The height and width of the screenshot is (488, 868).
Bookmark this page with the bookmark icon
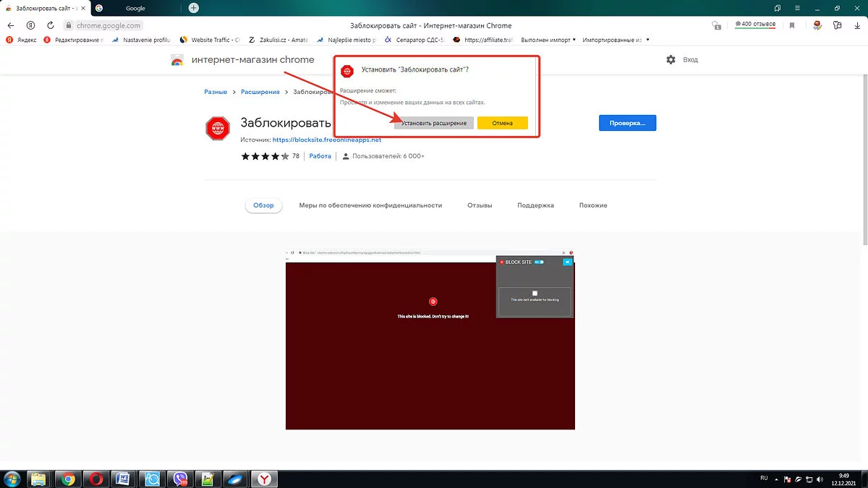792,25
